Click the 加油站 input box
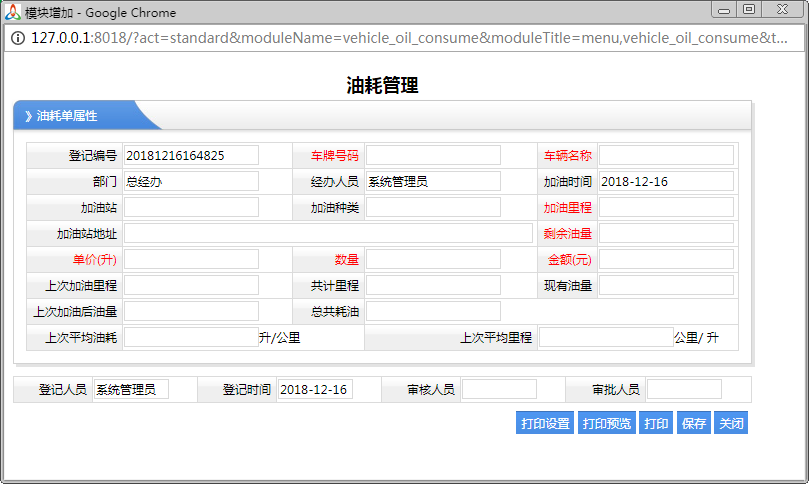The image size is (809, 484). tap(191, 207)
